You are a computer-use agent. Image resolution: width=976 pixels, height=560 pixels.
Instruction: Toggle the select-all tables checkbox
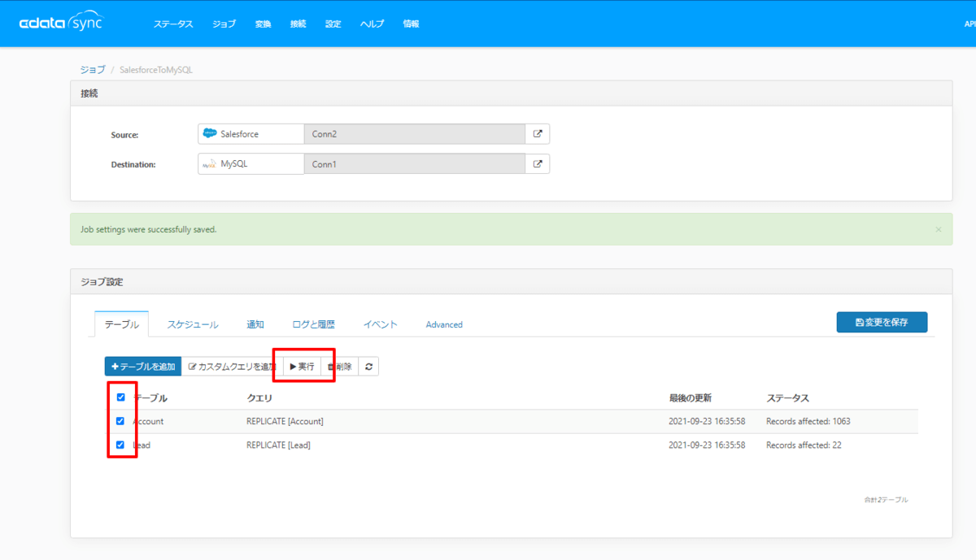coord(121,397)
